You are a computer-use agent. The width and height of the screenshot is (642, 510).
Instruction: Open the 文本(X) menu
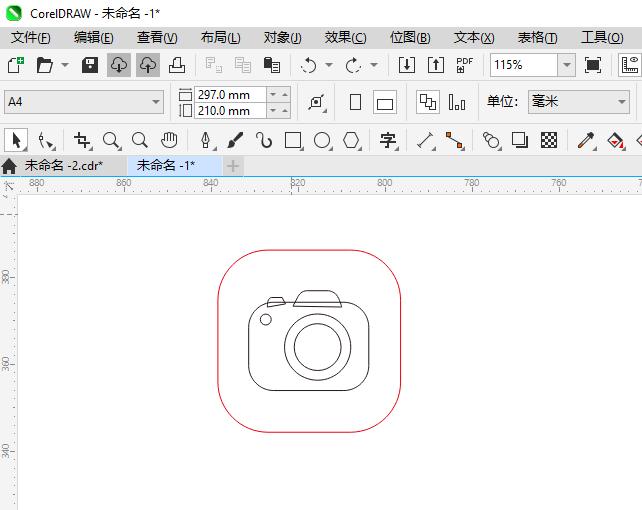(474, 38)
